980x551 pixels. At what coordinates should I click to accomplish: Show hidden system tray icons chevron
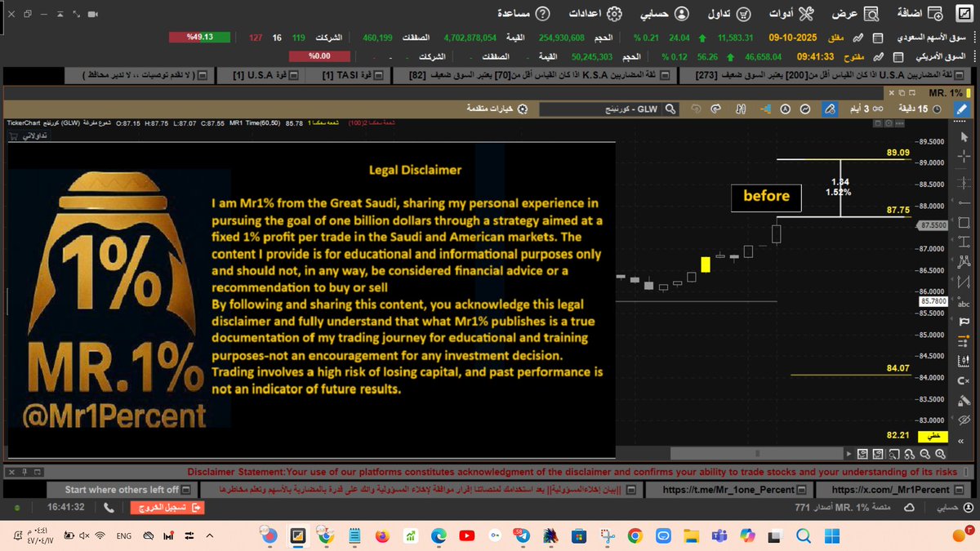tap(210, 535)
